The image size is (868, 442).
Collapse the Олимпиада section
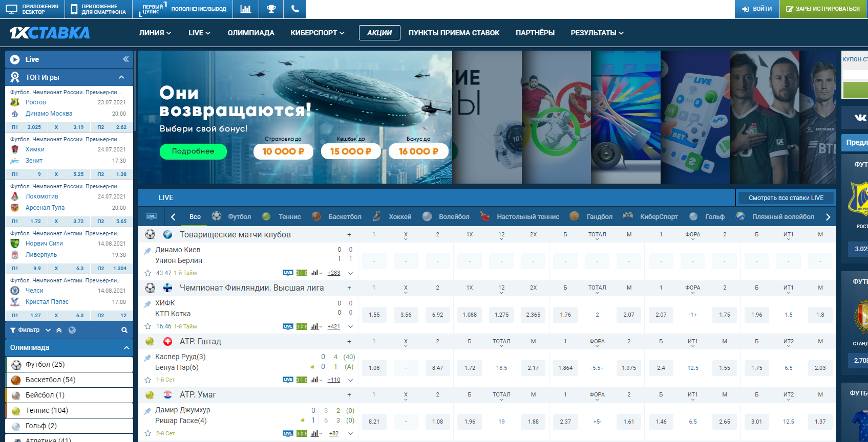coord(126,347)
